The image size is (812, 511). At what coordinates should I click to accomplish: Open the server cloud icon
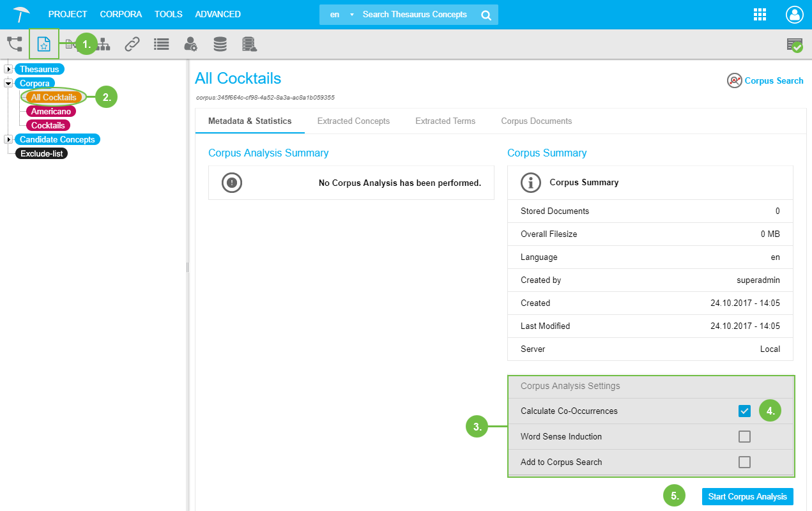click(x=249, y=44)
